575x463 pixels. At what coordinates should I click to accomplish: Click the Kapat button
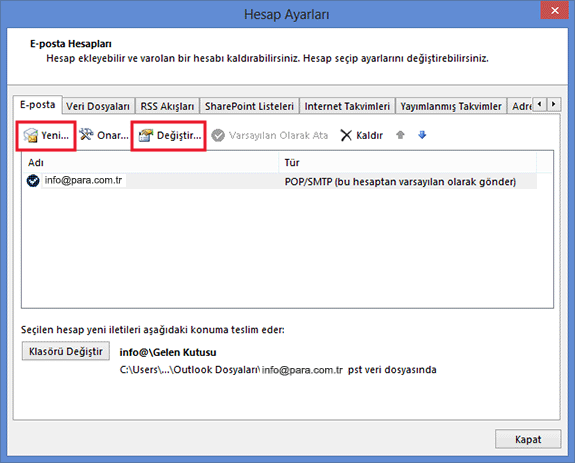click(528, 439)
